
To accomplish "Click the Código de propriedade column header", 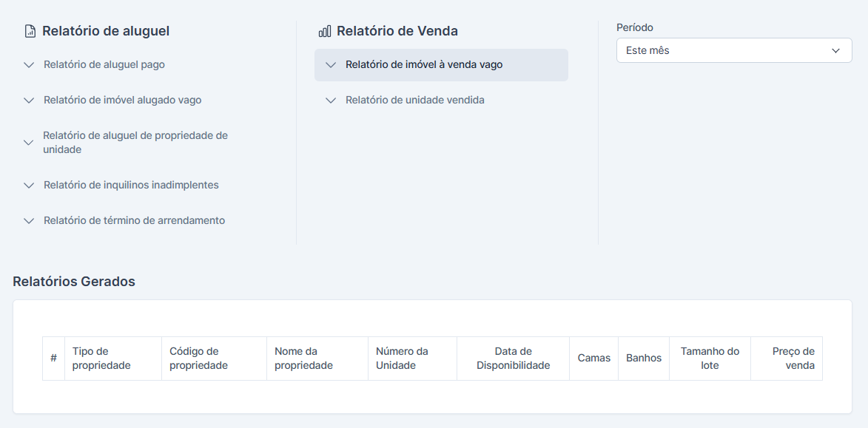I will 198,359.
